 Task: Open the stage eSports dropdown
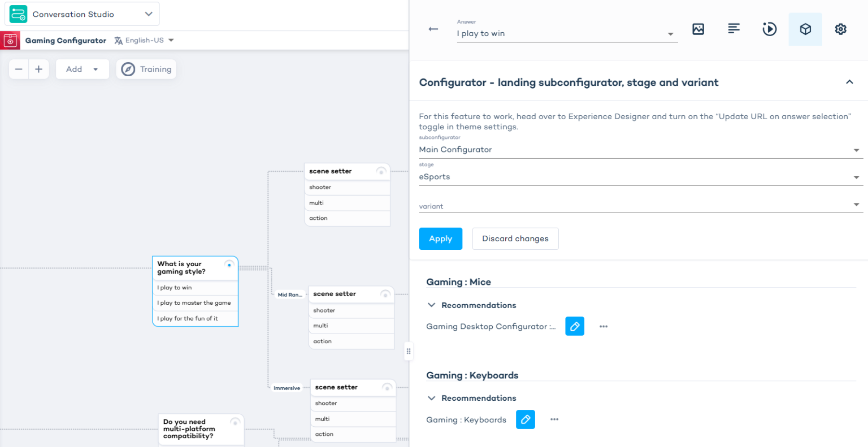click(641, 177)
